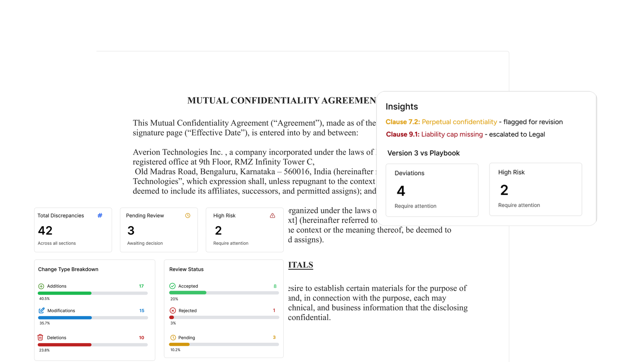Switch to the Insights panel
Image resolution: width=644 pixels, height=362 pixels.
tap(402, 107)
